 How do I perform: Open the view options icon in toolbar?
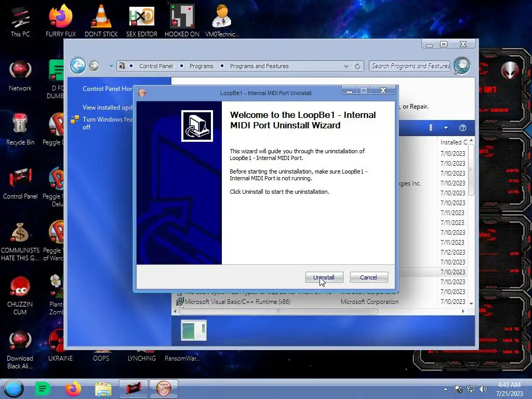click(x=431, y=128)
